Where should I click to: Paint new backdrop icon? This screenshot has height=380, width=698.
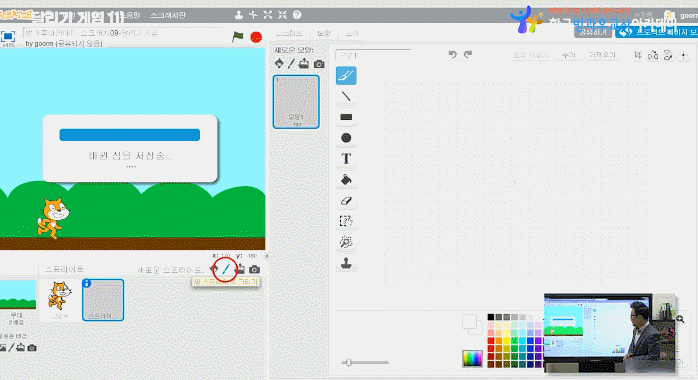(x=12, y=348)
